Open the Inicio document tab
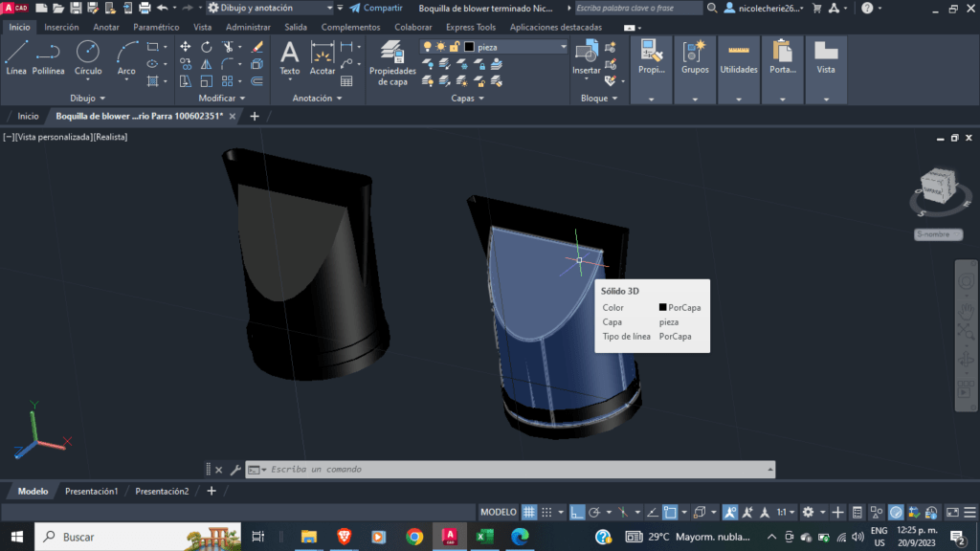The image size is (980, 551). [28, 116]
